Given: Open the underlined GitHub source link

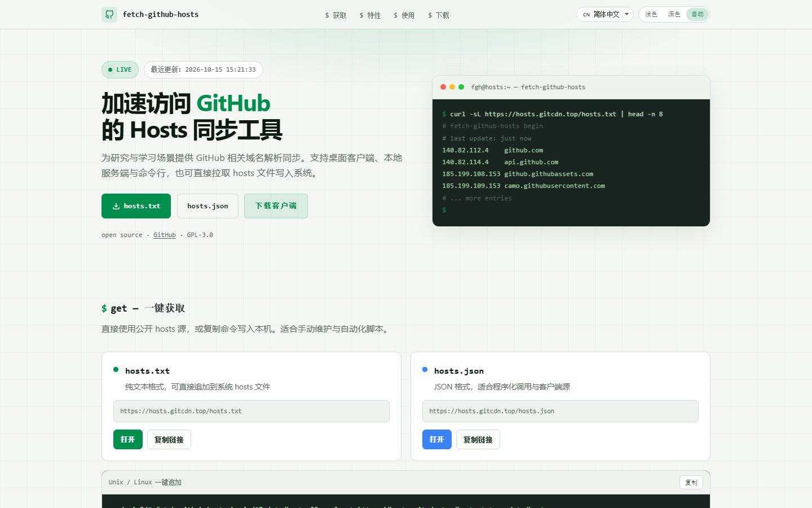Looking at the screenshot, I should pyautogui.click(x=165, y=235).
